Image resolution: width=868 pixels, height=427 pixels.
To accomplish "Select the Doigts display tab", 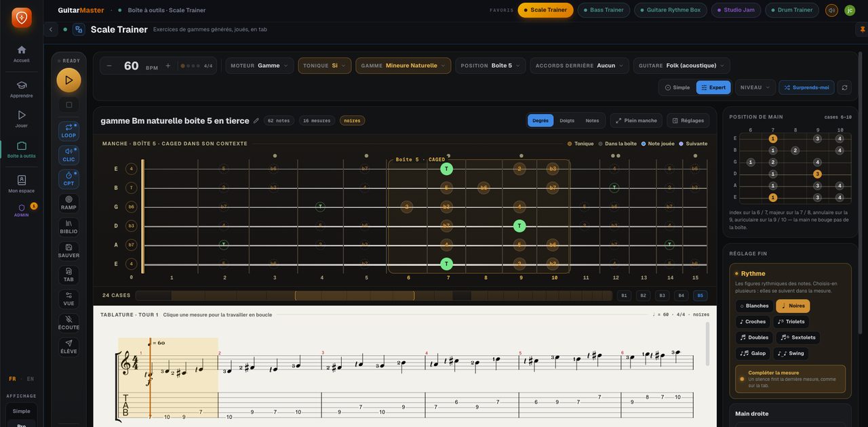I will (567, 121).
